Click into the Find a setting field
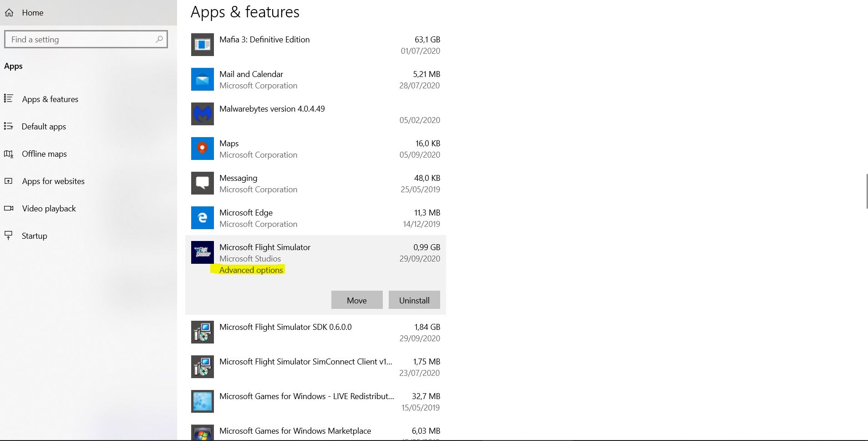The height and width of the screenshot is (441, 868). coord(82,40)
